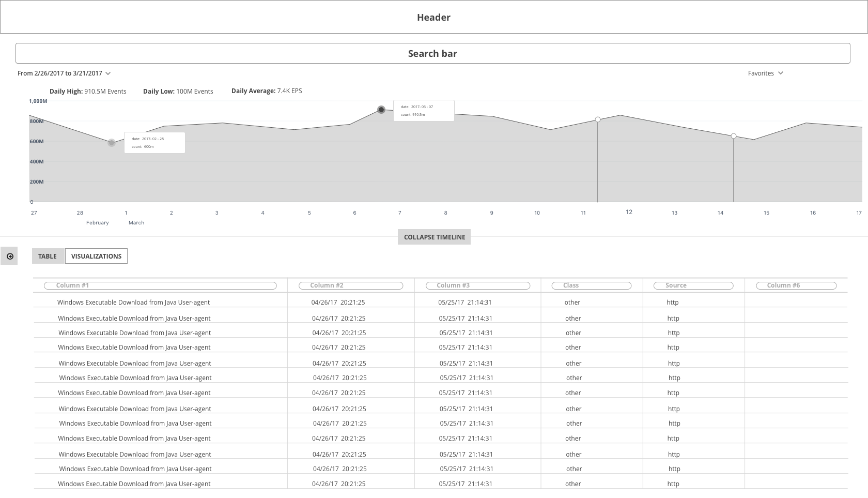Image resolution: width=868 pixels, height=498 pixels.
Task: Filter by Column #1 header field
Action: click(x=160, y=285)
